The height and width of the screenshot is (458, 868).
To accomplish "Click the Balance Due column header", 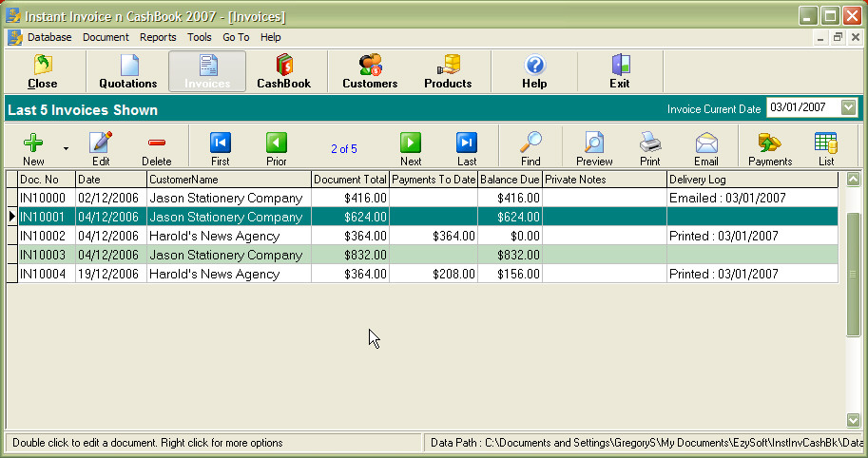I will coord(510,180).
